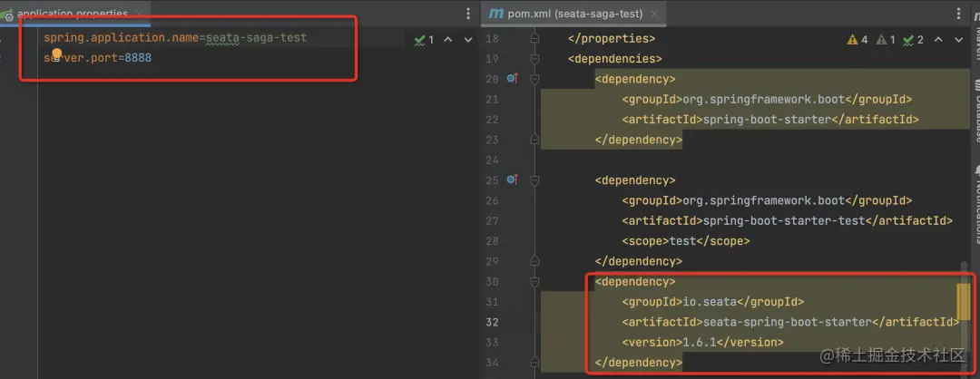Collapse the io.seata dependency at line 30
Screen dimensions: 980x379
(x=534, y=282)
